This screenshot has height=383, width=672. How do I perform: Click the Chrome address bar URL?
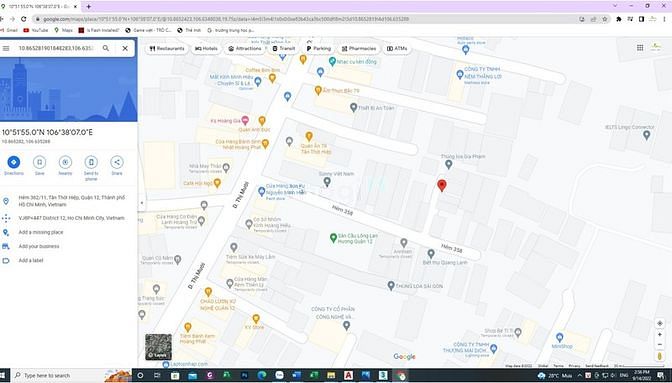tap(226, 19)
